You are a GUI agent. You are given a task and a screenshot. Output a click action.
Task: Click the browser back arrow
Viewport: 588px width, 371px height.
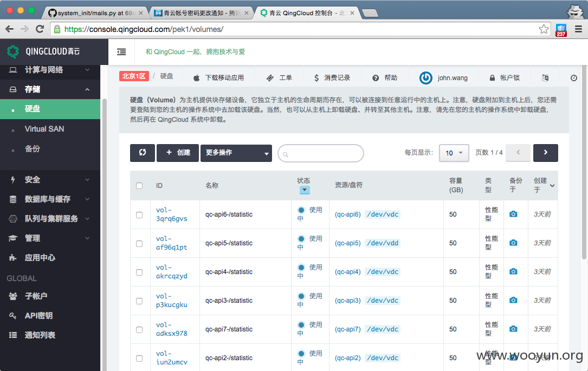(x=10, y=29)
